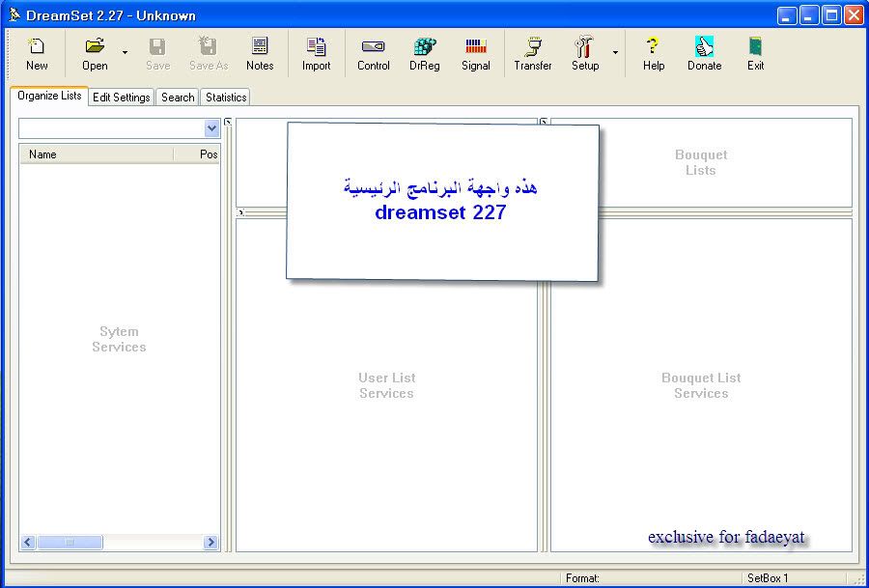Open the Statistics tab

pos(226,98)
